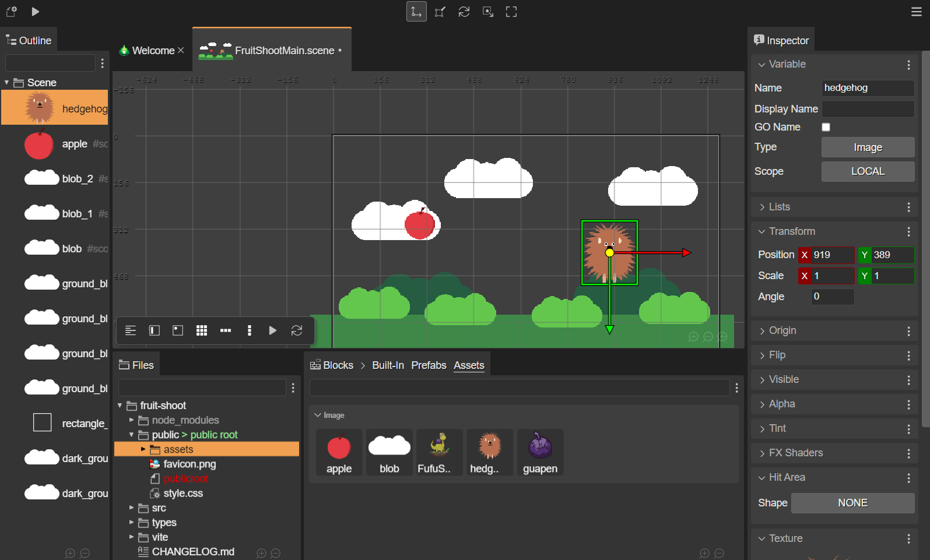Select the translate tool in top toolbar

tap(416, 12)
